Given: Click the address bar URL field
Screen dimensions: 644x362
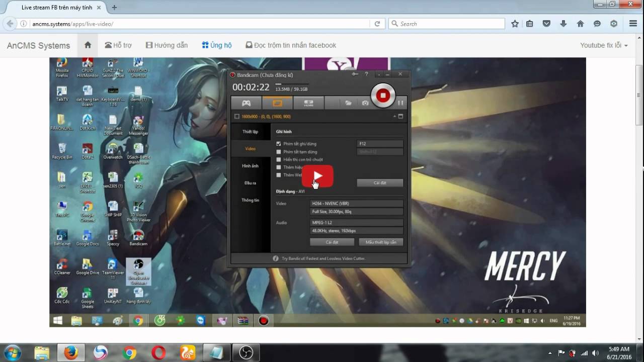Looking at the screenshot, I should click(x=200, y=24).
